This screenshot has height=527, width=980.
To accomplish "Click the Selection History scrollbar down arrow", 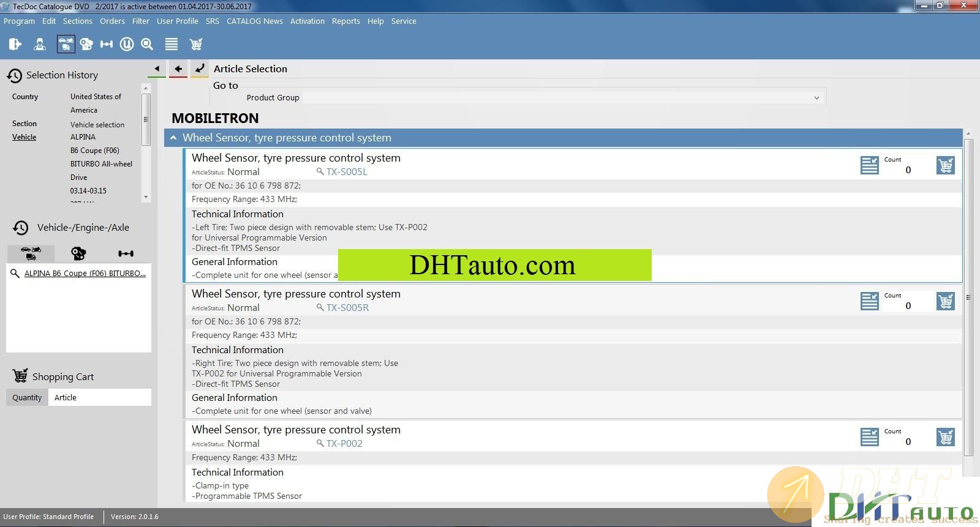I will point(146,197).
